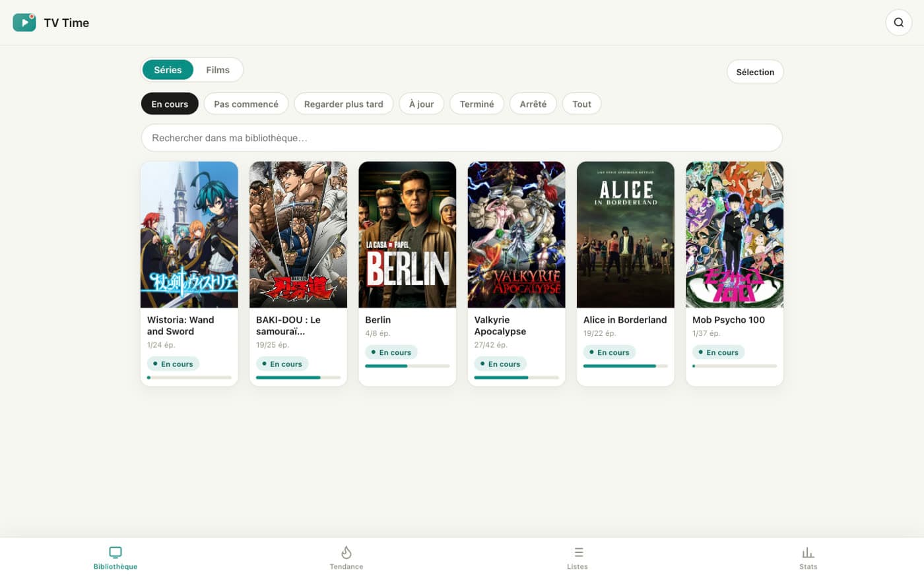
Task: Click the Berlin title text
Action: pyautogui.click(x=378, y=319)
